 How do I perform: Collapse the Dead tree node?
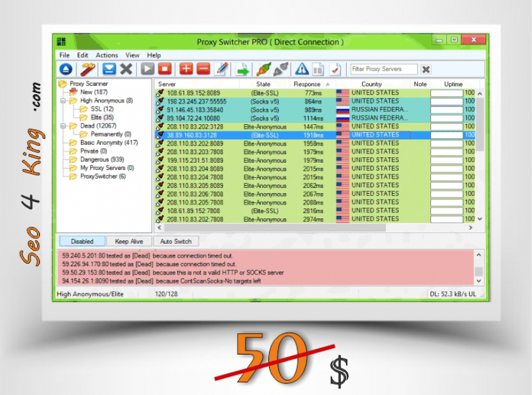coord(63,126)
